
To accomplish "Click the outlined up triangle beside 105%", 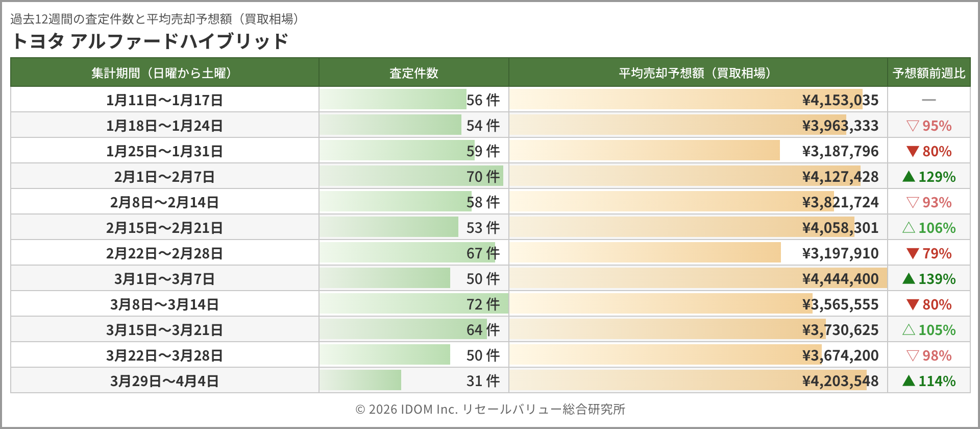I will [909, 330].
